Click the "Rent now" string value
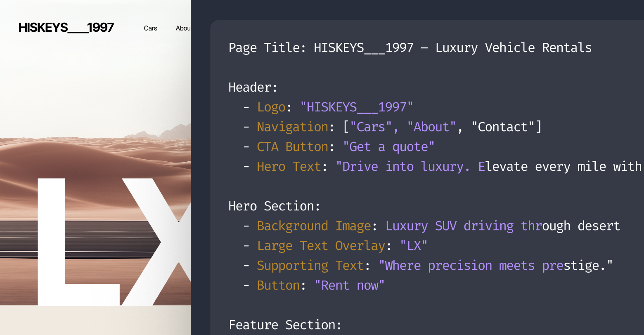This screenshot has width=644, height=335. pyautogui.click(x=350, y=285)
